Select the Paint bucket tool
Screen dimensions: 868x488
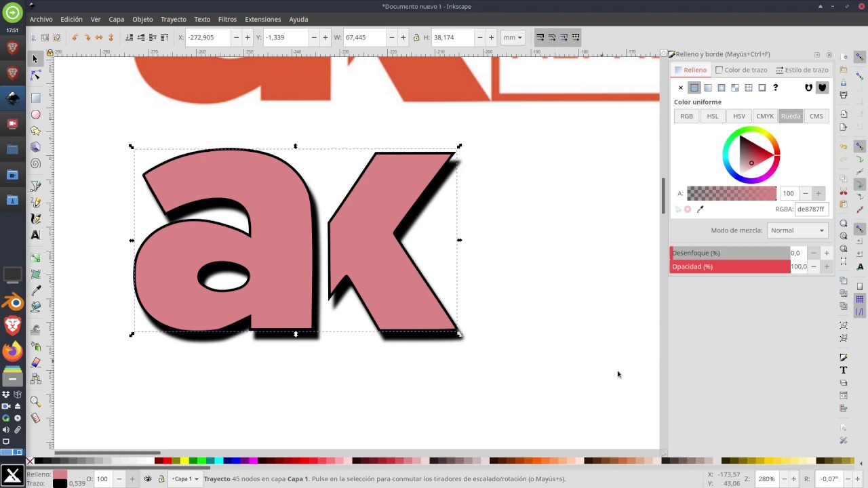pos(35,307)
